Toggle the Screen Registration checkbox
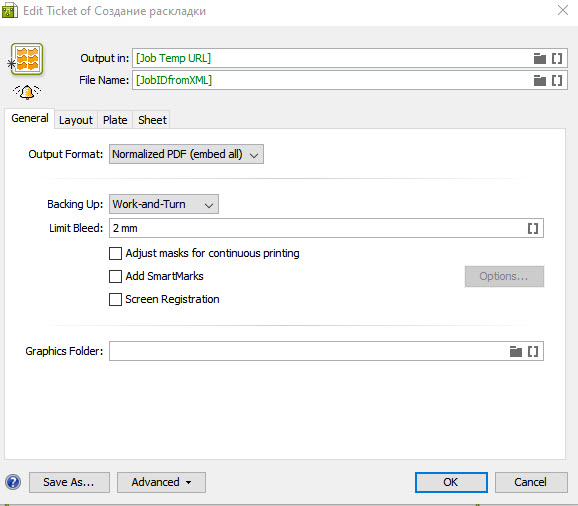Image resolution: width=578 pixels, height=506 pixels. [115, 300]
